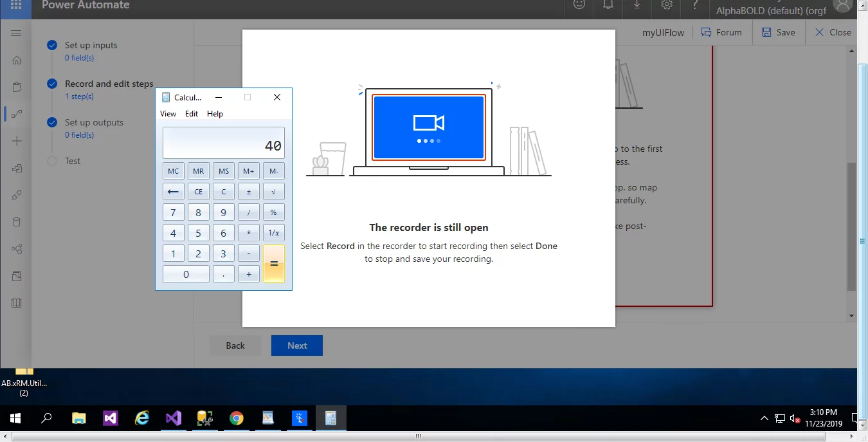This screenshot has width=868, height=442.
Task: Open Solutions icon in sidebar
Action: (x=17, y=275)
